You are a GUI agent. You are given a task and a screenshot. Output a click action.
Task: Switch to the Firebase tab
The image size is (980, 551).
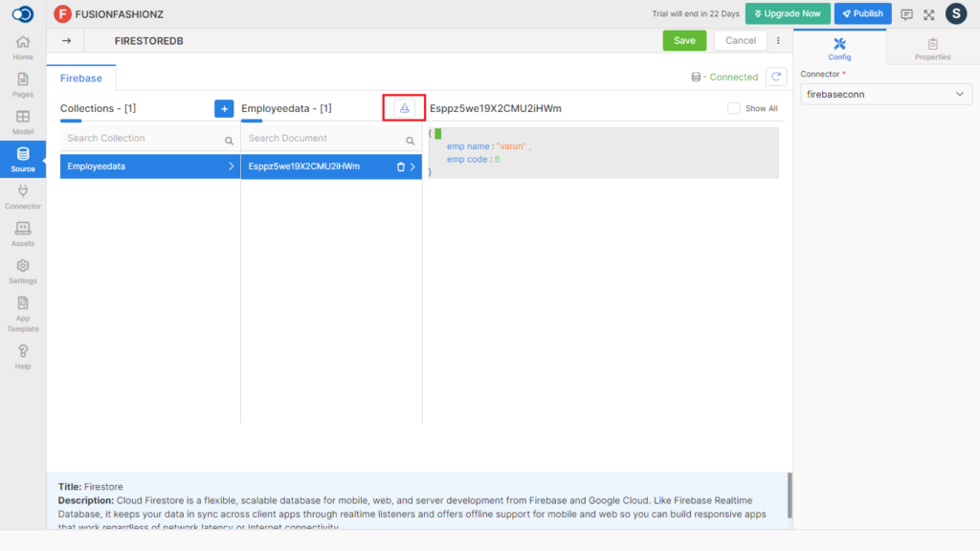point(81,78)
